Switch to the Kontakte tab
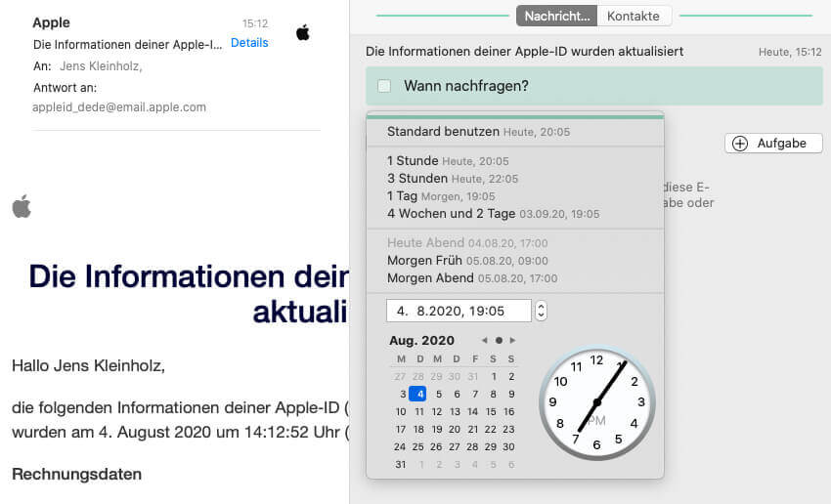The width and height of the screenshot is (831, 504). [x=634, y=16]
